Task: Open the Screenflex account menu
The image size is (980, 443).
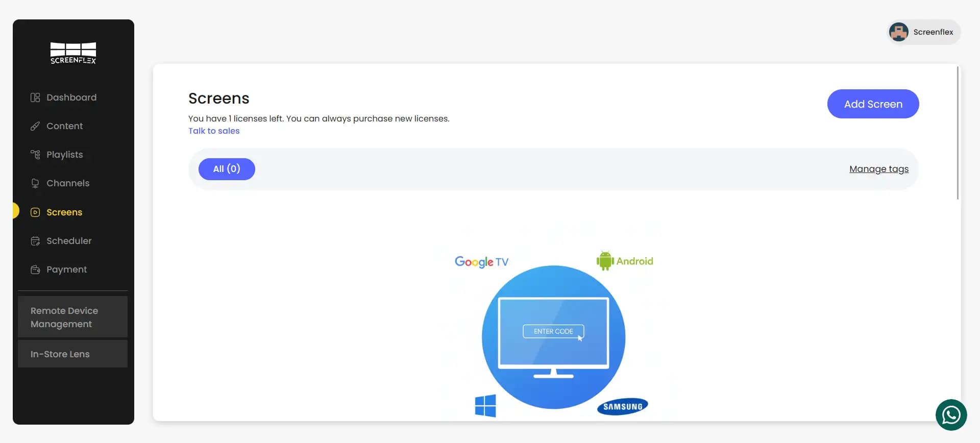Action: point(933,32)
